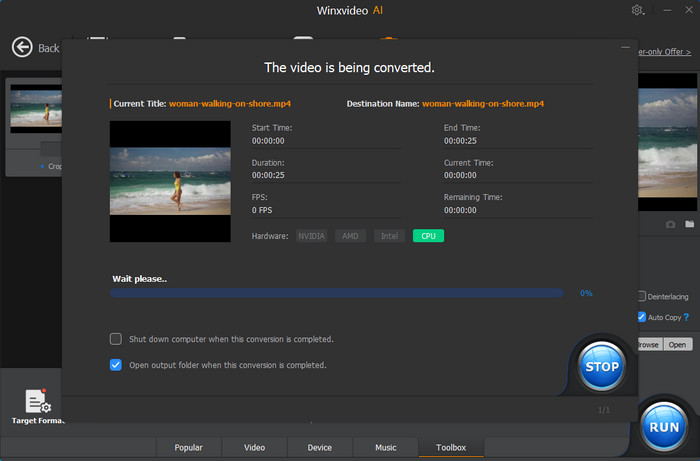Open output folder icon beside camera

pyautogui.click(x=690, y=224)
